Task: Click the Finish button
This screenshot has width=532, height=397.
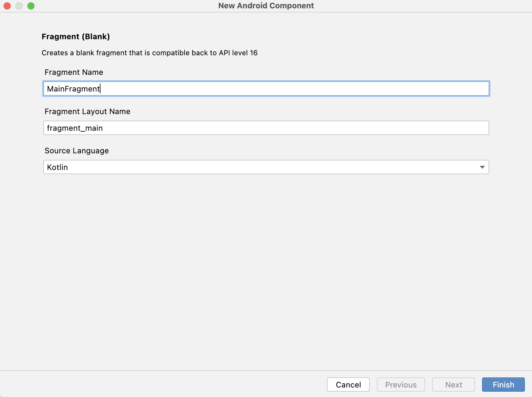Action: [x=503, y=385]
